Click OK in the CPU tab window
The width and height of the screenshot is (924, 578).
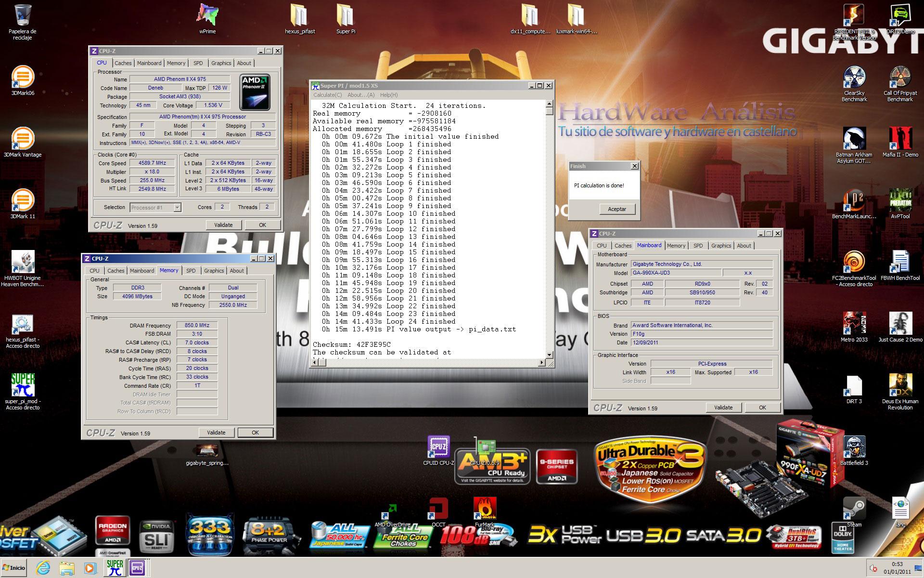(x=262, y=225)
